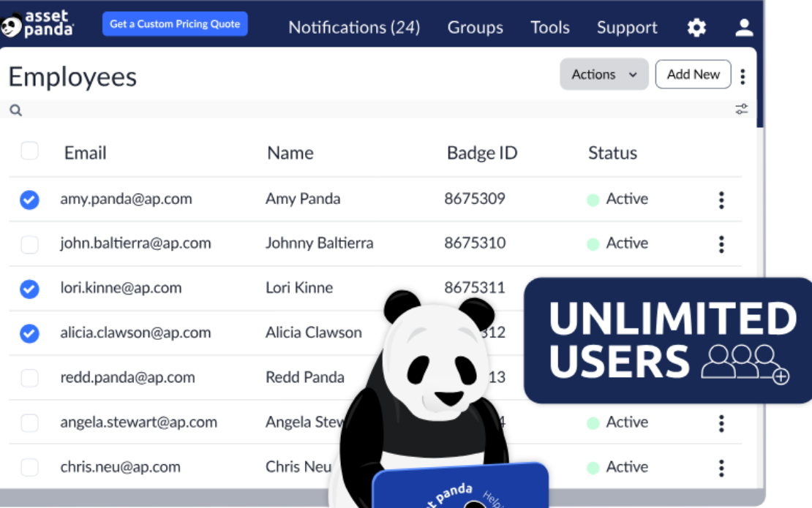812x508 pixels.
Task: Open the filter sliders icon above the table
Action: click(742, 108)
